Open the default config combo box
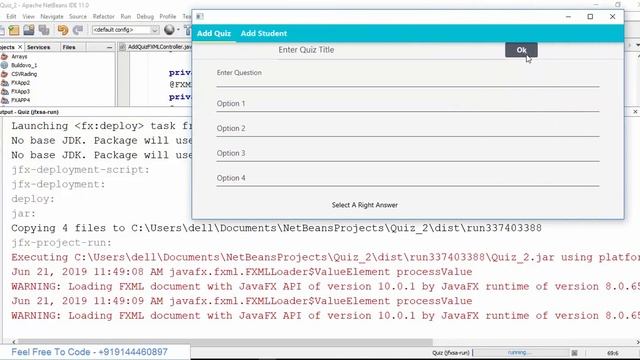 point(126,30)
